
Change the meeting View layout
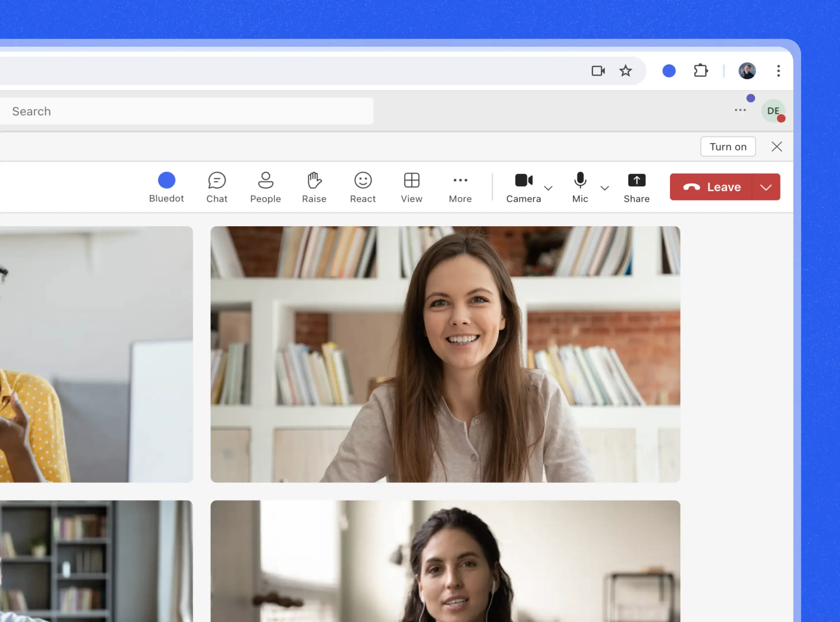click(x=411, y=187)
